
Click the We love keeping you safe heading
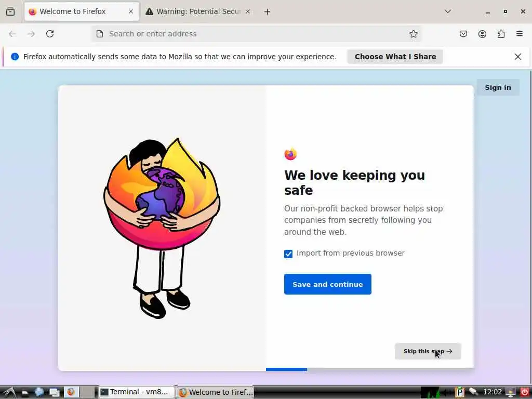pos(354,183)
